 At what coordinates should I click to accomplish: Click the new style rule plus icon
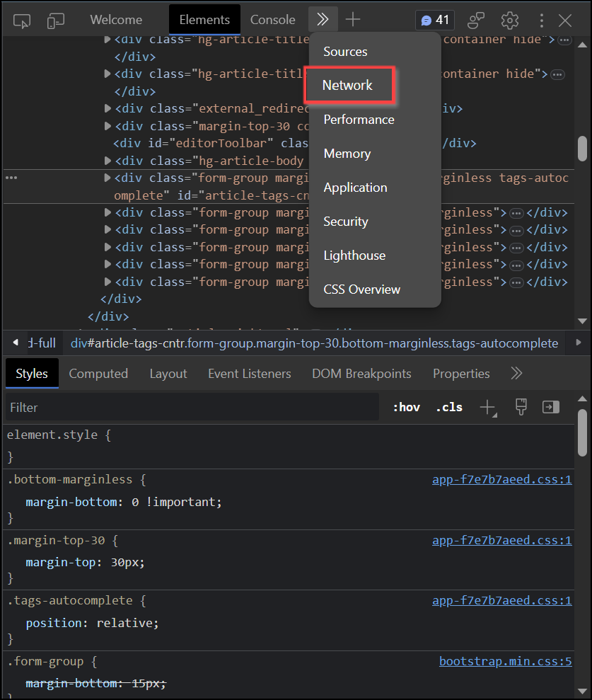click(487, 407)
